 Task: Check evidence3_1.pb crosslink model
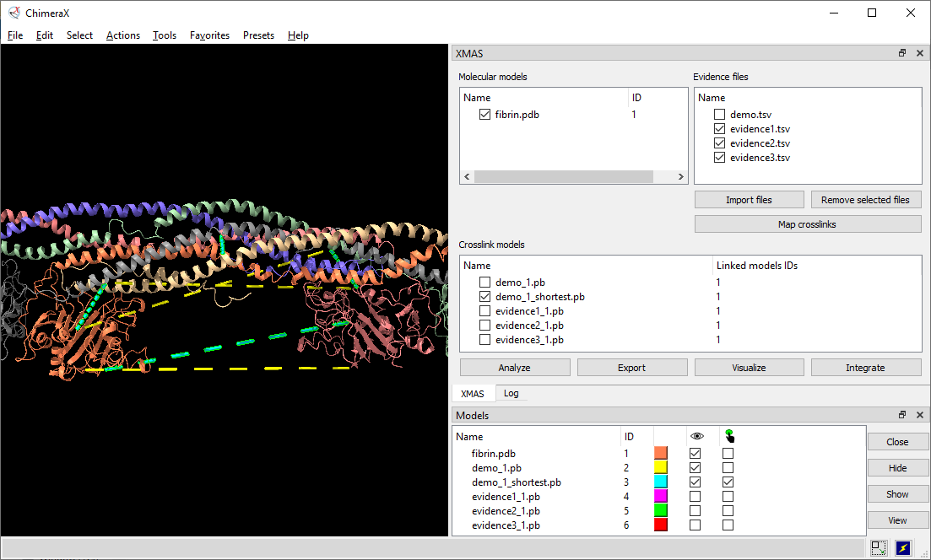(484, 339)
